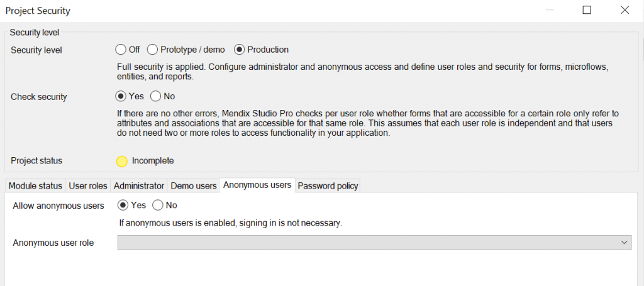
Task: Close the Project Security dialog
Action: pyautogui.click(x=625, y=10)
